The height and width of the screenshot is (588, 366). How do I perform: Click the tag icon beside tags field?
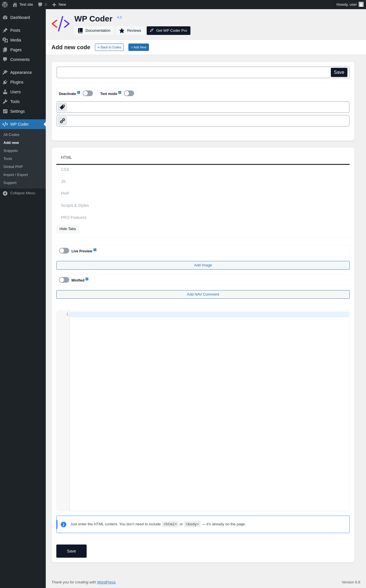[x=62, y=107]
